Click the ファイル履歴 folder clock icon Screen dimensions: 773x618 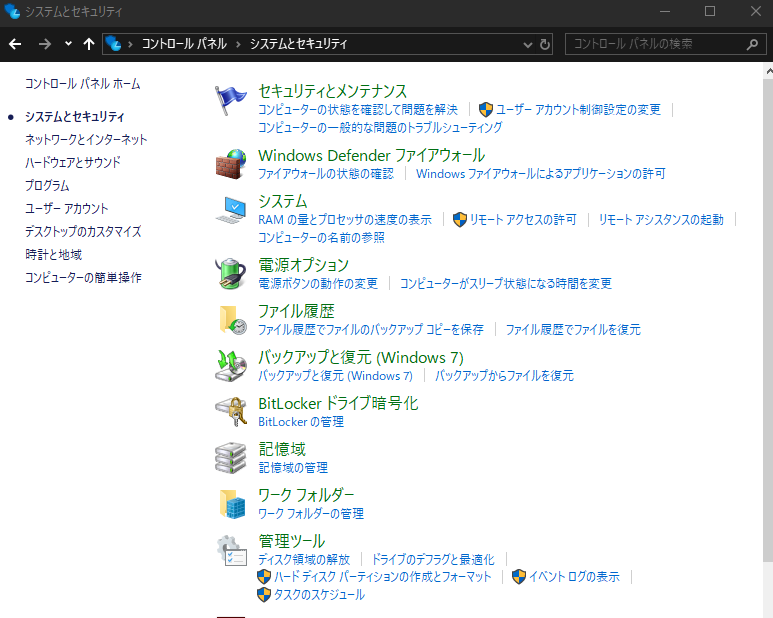tap(232, 319)
